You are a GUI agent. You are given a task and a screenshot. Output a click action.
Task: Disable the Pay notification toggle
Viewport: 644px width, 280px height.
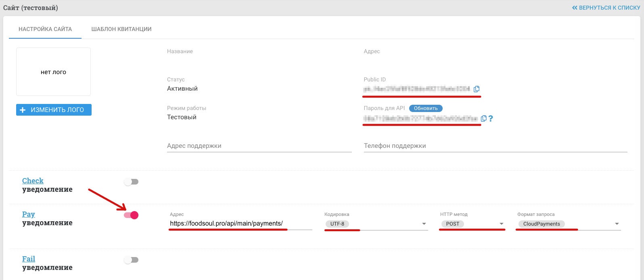pyautogui.click(x=131, y=215)
